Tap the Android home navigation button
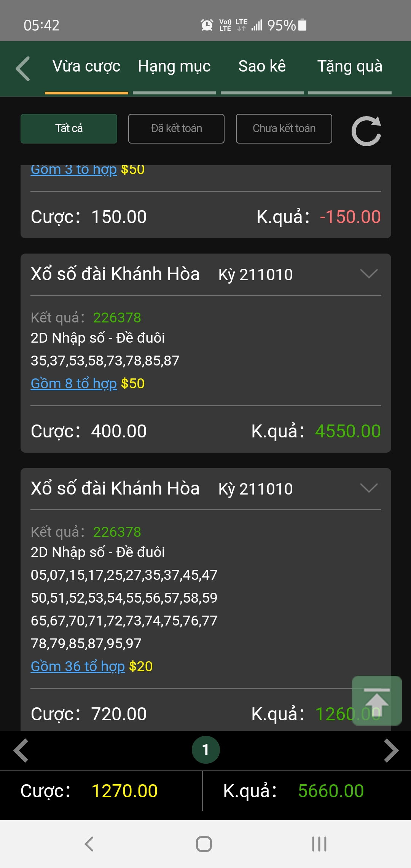The width and height of the screenshot is (411, 868). (204, 844)
